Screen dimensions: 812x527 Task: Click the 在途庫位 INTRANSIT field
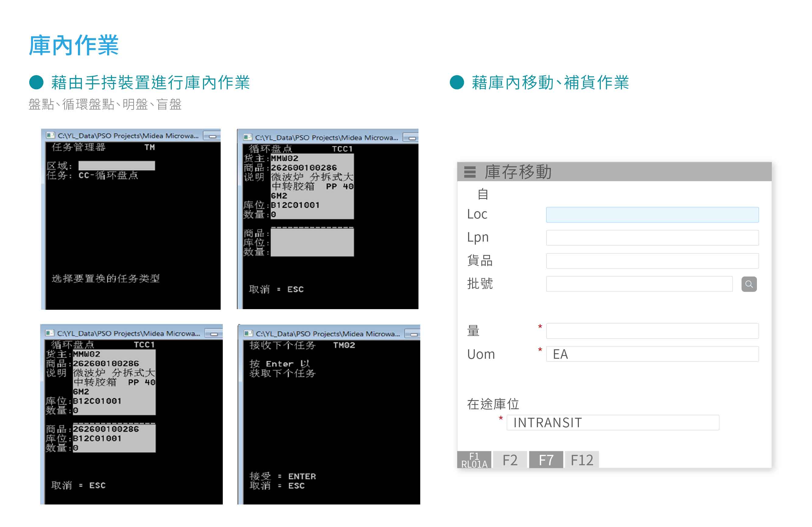point(613,423)
